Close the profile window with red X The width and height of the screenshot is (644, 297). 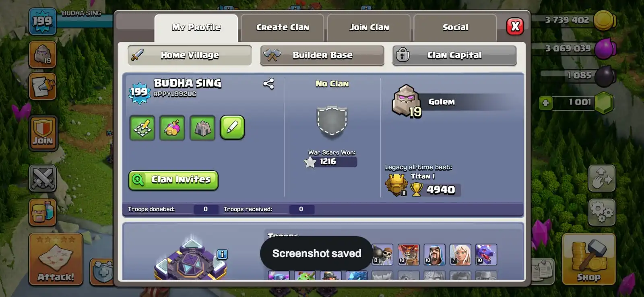point(515,27)
